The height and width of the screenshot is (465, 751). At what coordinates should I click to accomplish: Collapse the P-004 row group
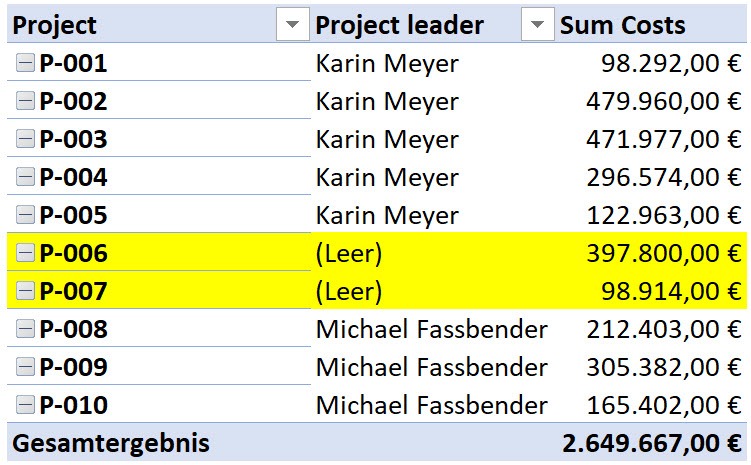[25, 177]
